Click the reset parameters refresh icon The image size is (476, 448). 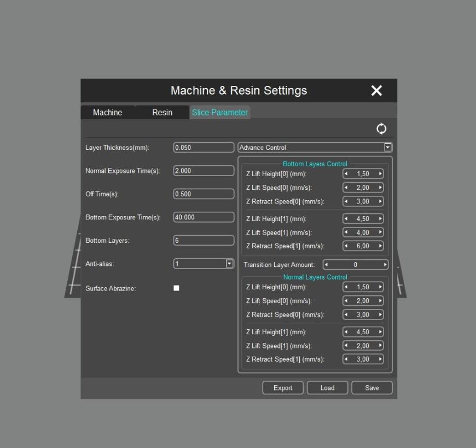(x=381, y=129)
